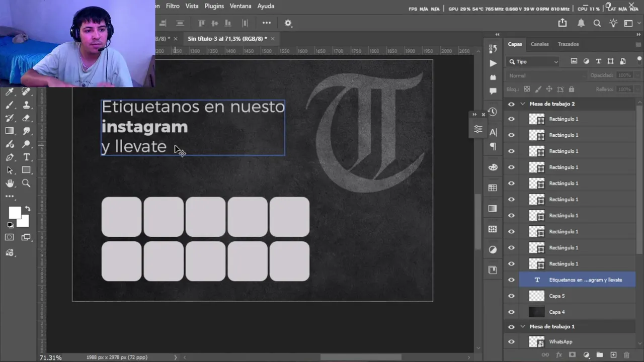Open the Comments panel speech-bubble icon
Screen dimensions: 644x362
click(493, 91)
